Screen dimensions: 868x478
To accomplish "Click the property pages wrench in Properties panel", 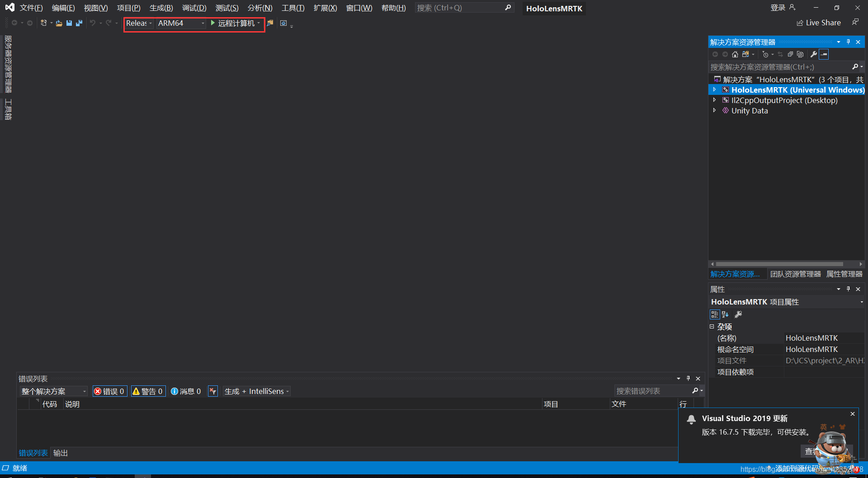I will coord(738,314).
